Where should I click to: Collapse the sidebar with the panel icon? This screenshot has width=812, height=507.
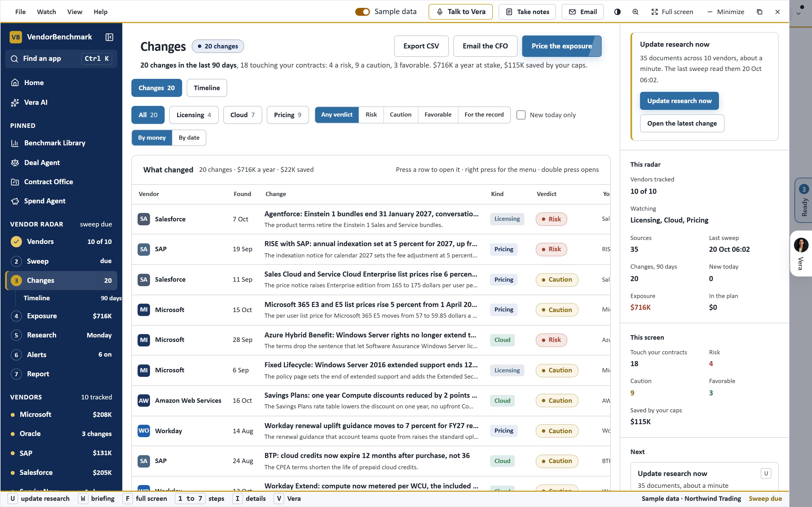click(x=109, y=37)
